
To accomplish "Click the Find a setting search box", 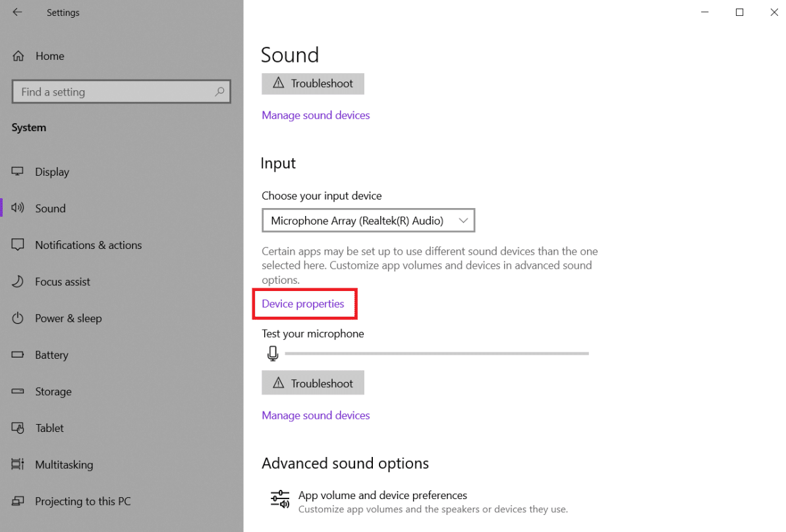I will [112, 92].
